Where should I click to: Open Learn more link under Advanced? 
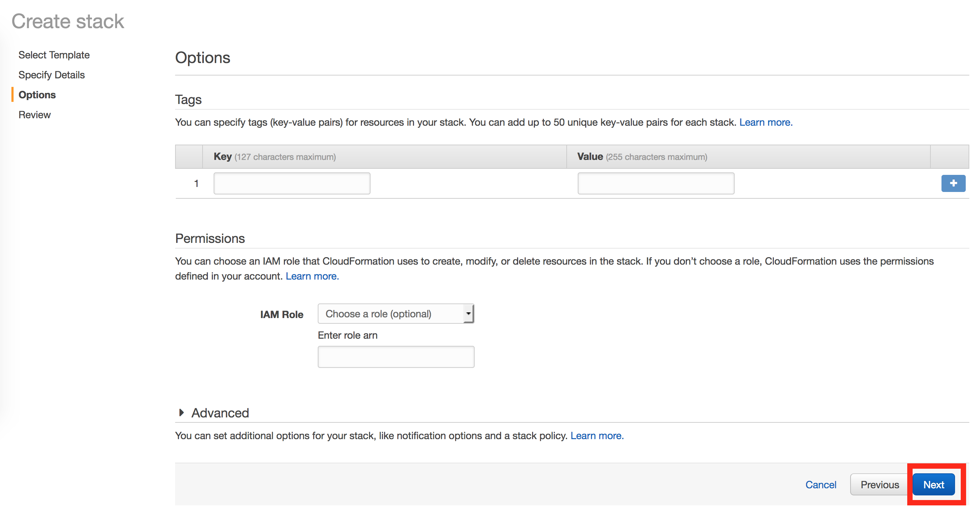(x=597, y=436)
